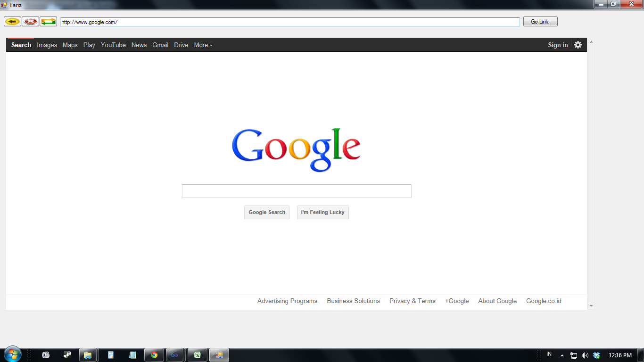Click the green refresh arrows icon
The image size is (644, 362).
coord(48,21)
